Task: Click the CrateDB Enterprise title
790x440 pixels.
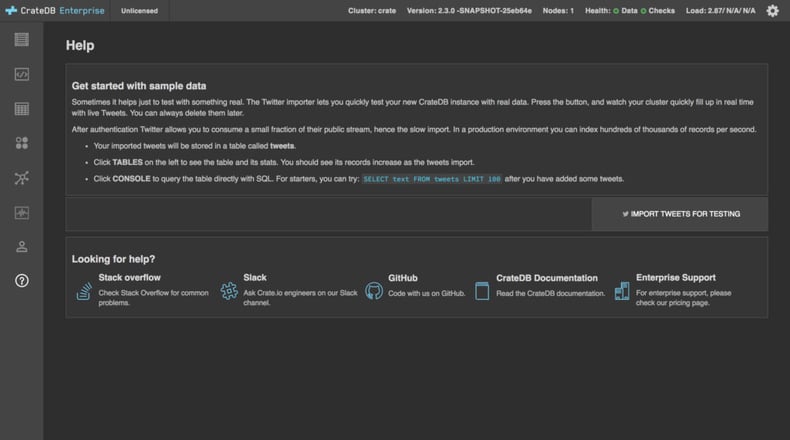Action: (62, 11)
